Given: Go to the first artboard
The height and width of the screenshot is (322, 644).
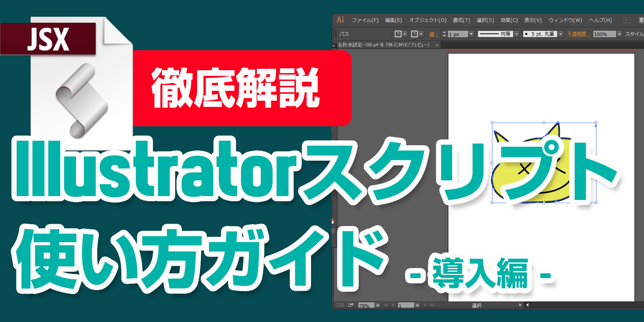Looking at the screenshot, I should 386,305.
